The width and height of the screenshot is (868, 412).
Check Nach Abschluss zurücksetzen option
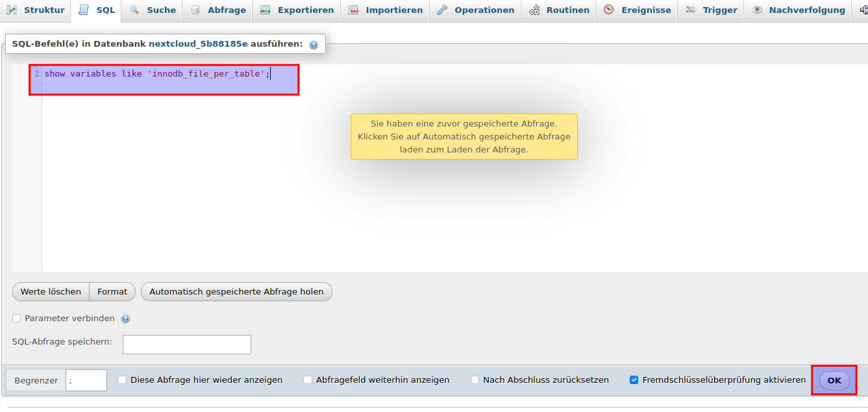point(475,380)
